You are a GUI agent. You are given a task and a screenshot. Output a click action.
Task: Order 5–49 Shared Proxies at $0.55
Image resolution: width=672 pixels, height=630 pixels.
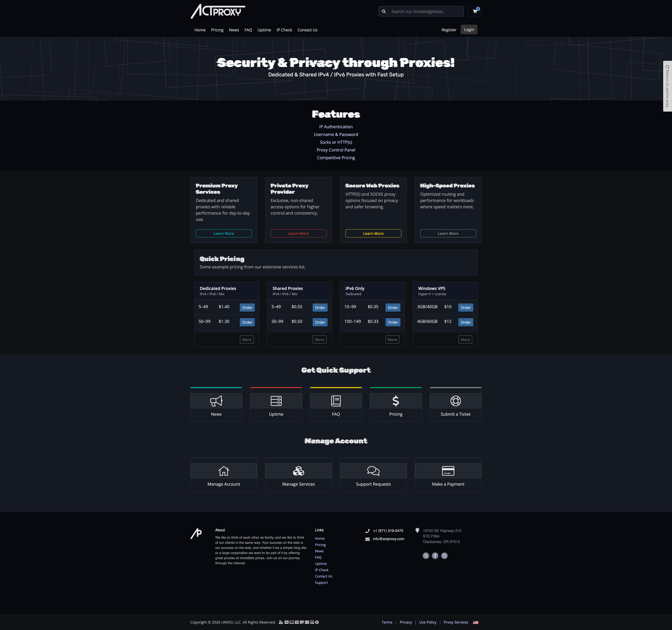click(319, 307)
